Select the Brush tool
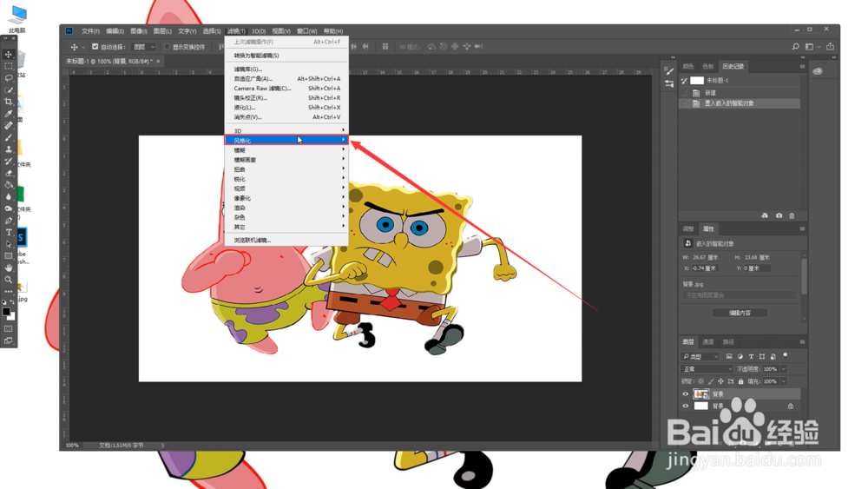This screenshot has width=868, height=489. (x=9, y=137)
